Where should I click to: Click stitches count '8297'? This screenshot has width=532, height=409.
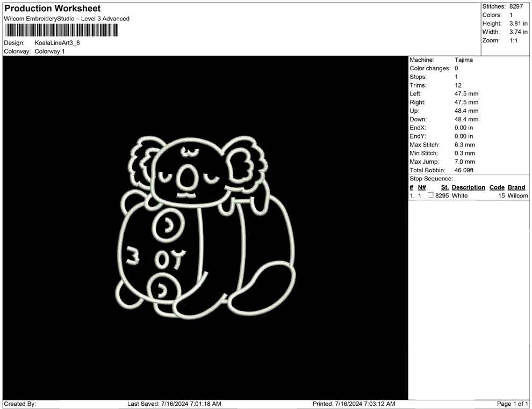click(516, 6)
